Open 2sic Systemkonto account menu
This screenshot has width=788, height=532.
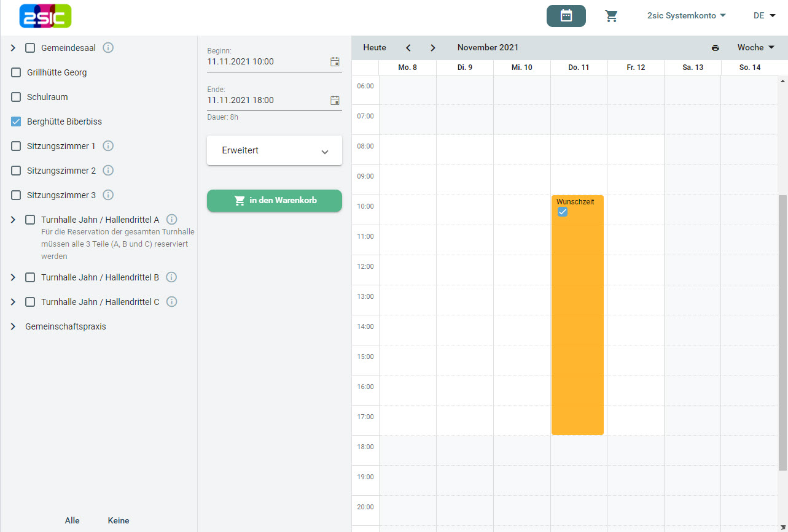tap(686, 16)
